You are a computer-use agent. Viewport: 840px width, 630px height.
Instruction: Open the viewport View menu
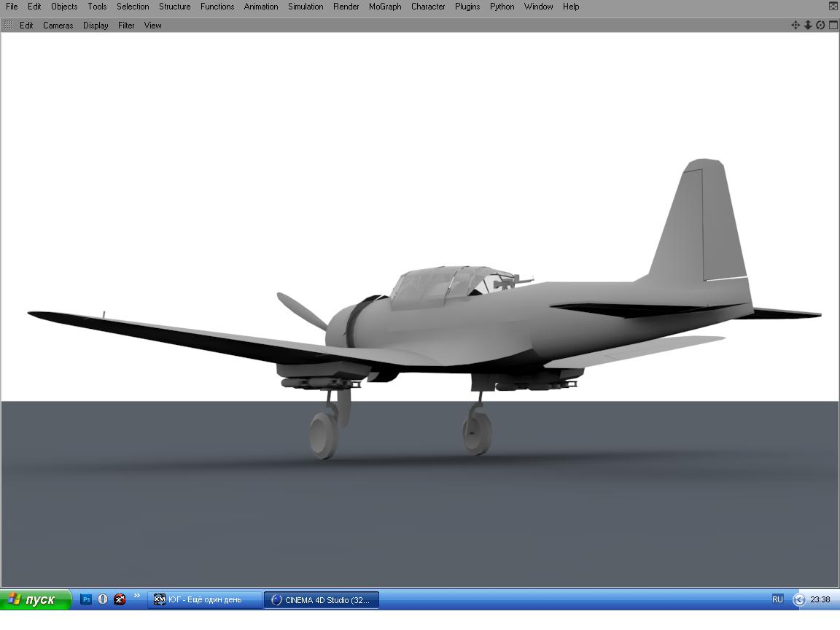click(152, 26)
